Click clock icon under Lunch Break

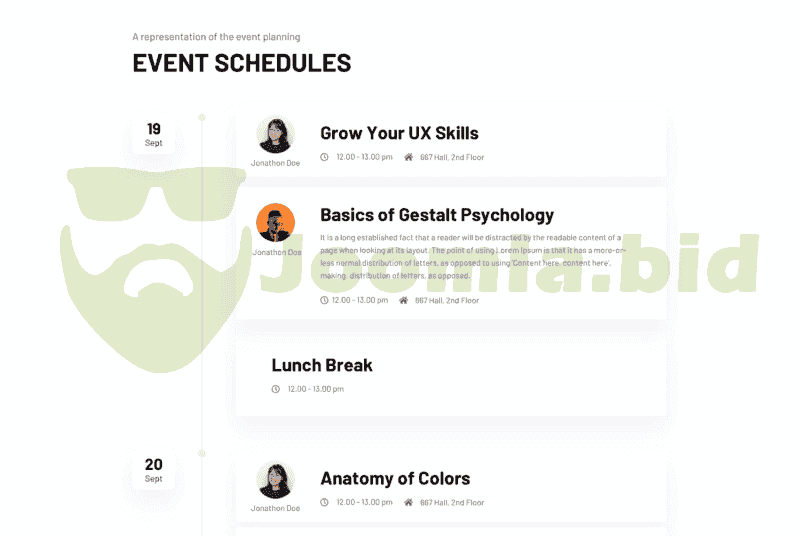(x=276, y=389)
